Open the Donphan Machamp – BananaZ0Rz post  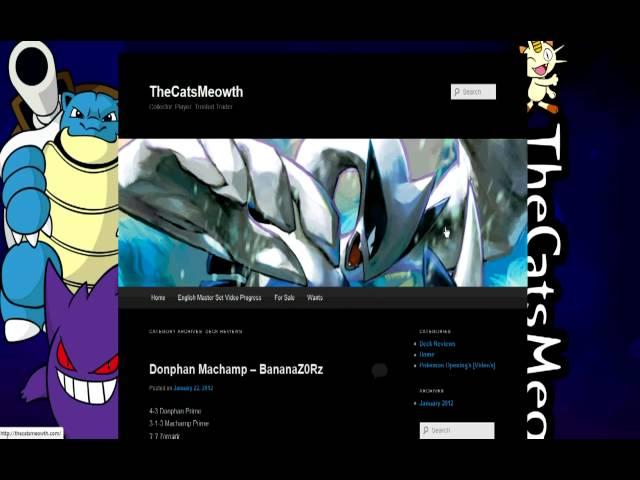[236, 369]
